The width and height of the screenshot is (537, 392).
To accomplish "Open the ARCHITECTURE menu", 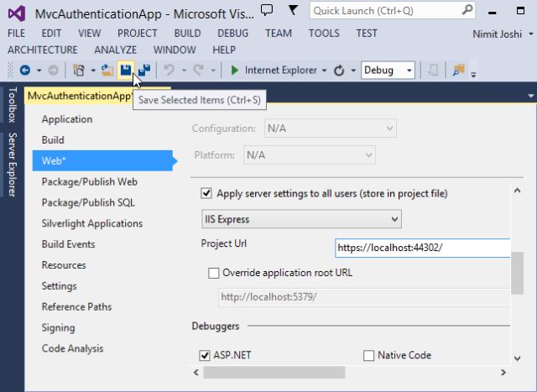I will coord(43,50).
